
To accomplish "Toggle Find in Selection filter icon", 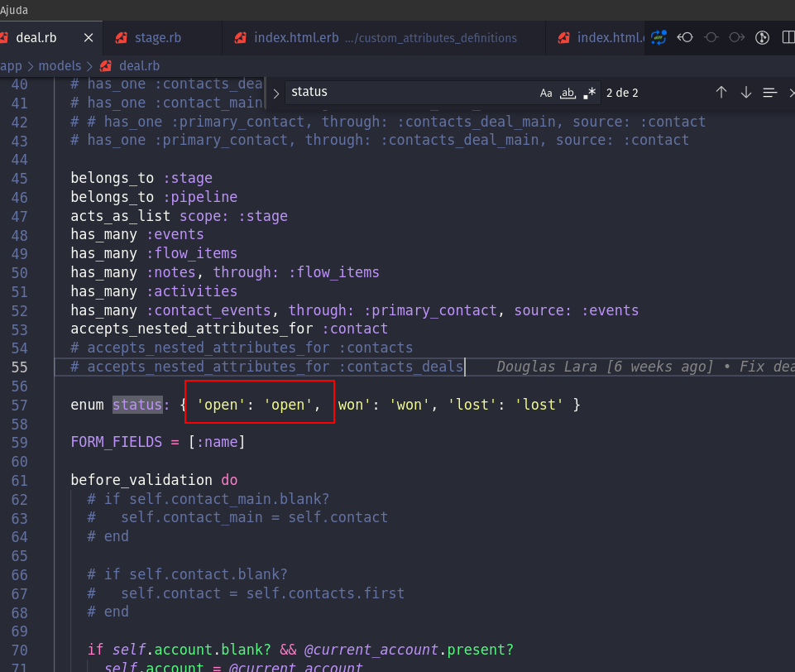I will click(770, 93).
